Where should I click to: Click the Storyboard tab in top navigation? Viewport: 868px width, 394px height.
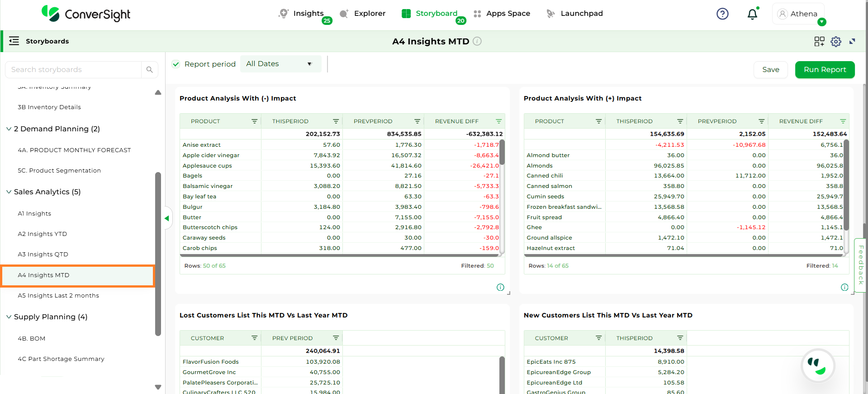tap(430, 14)
